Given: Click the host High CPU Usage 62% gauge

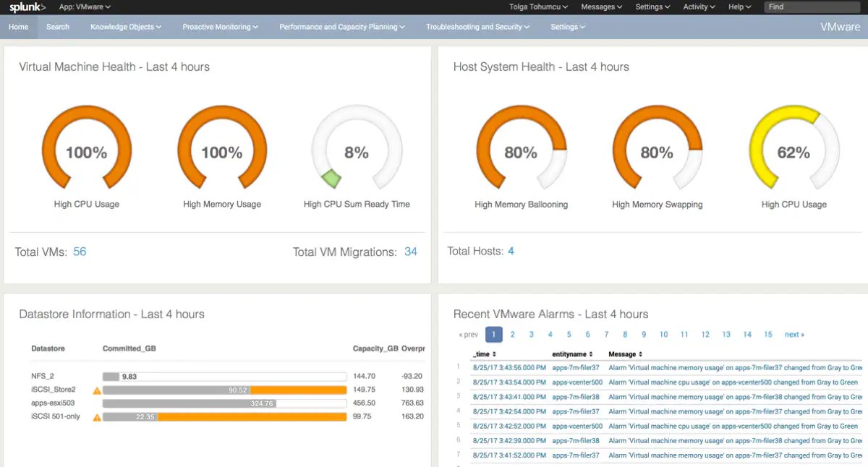Looking at the screenshot, I should click(x=793, y=148).
